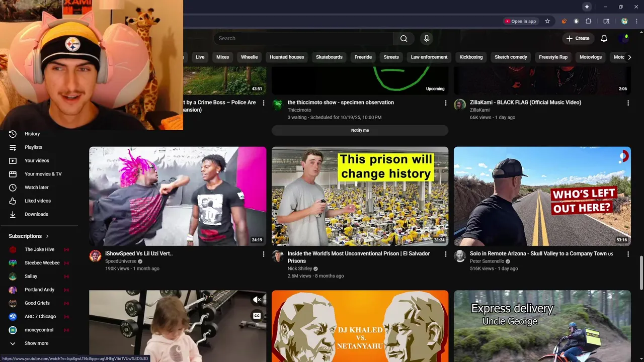Open more options for the thiccimoto show
This screenshot has width=644, height=362.
point(445,103)
